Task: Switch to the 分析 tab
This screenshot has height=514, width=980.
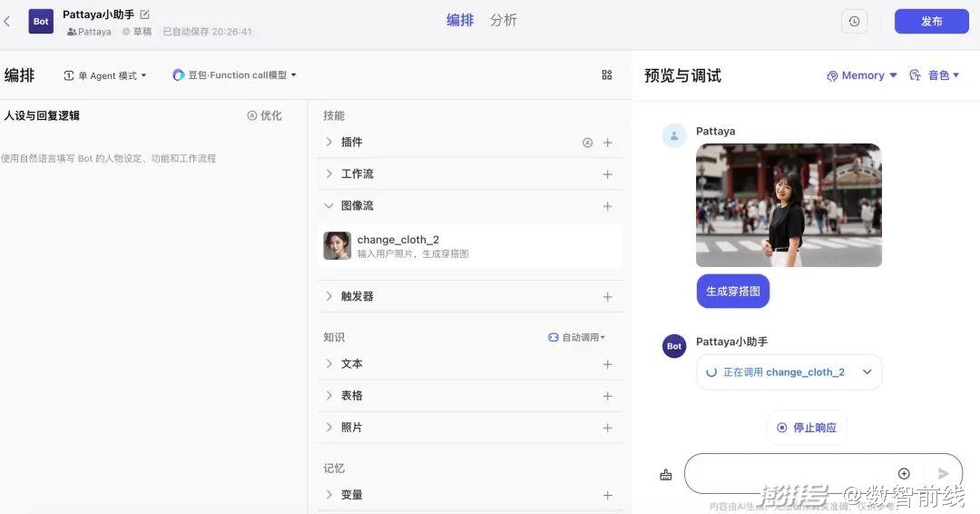Action: click(x=503, y=20)
